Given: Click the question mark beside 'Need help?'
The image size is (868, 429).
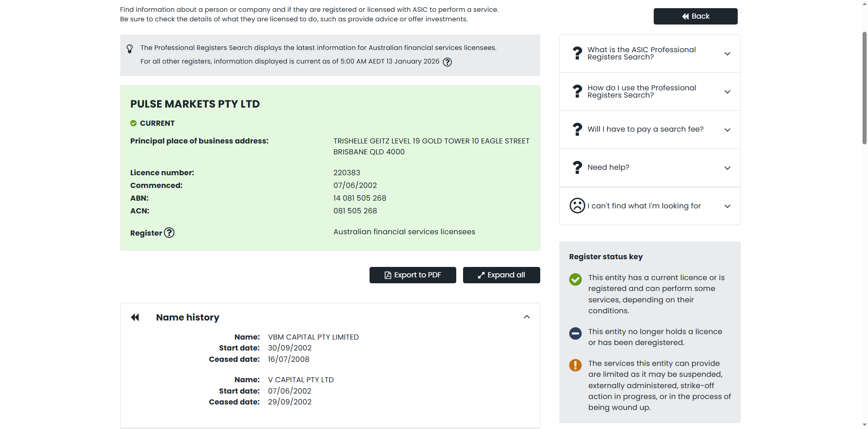Looking at the screenshot, I should (577, 168).
